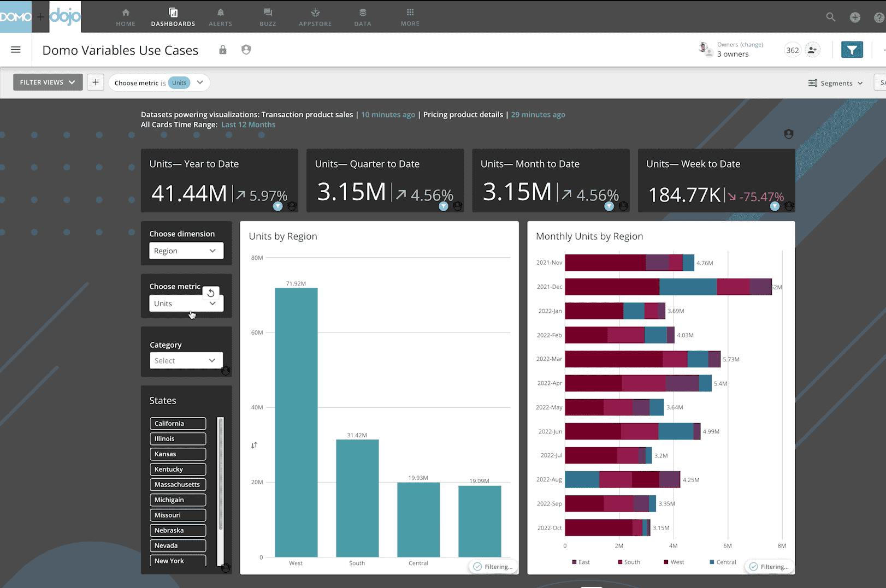Click the owners change link
Viewport: 886px width, 588px height.
point(752,45)
